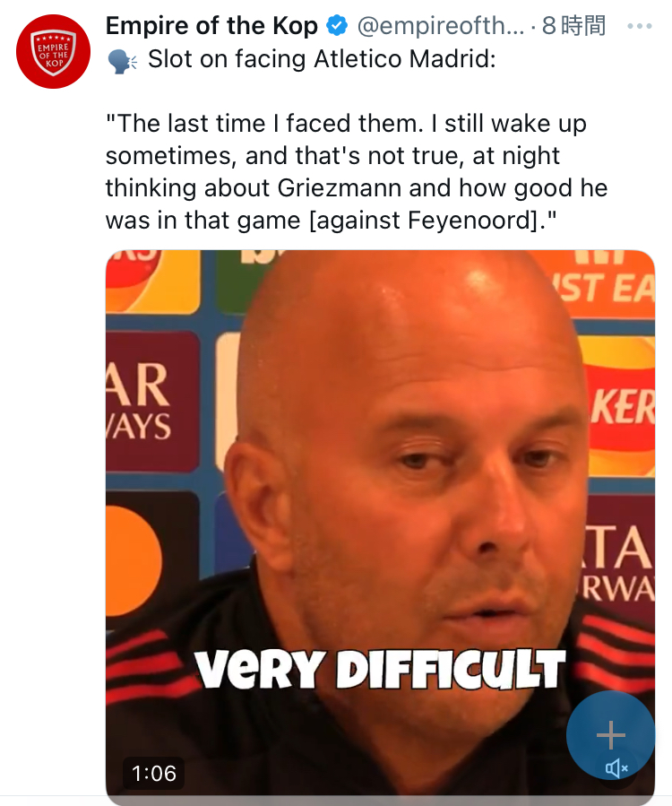Tap the blue compose plus button

click(x=610, y=735)
